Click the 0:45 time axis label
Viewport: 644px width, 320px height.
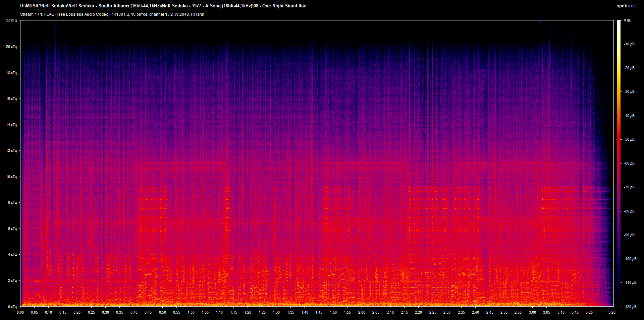[x=148, y=312]
